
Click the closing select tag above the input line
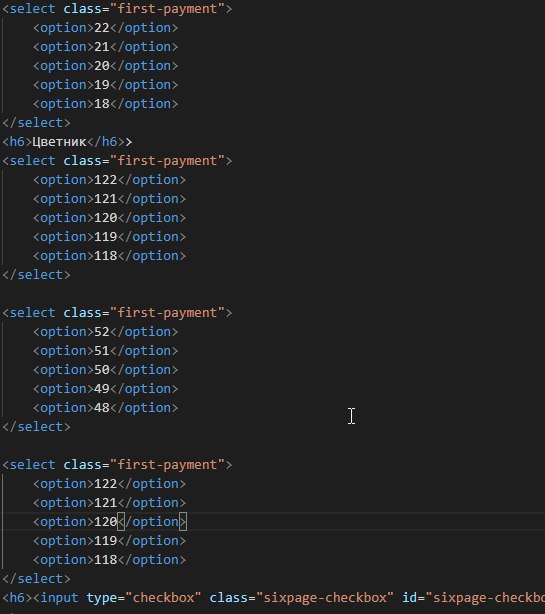(x=36, y=579)
